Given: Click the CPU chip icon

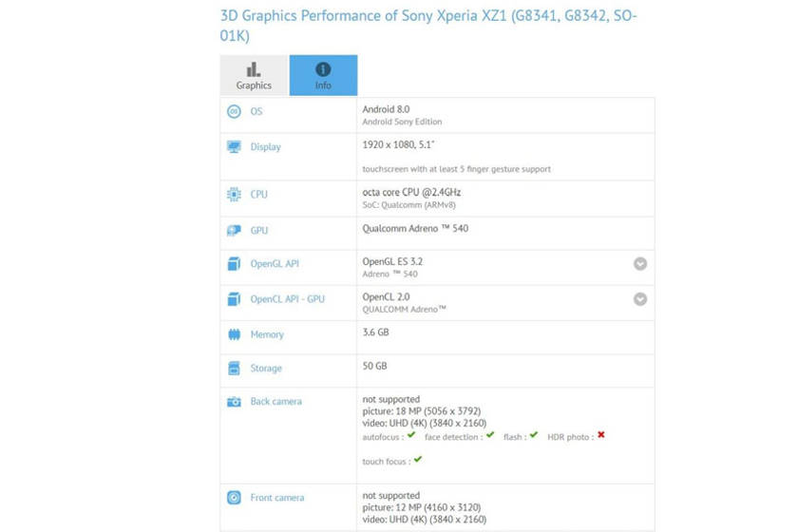Looking at the screenshot, I should tap(234, 195).
